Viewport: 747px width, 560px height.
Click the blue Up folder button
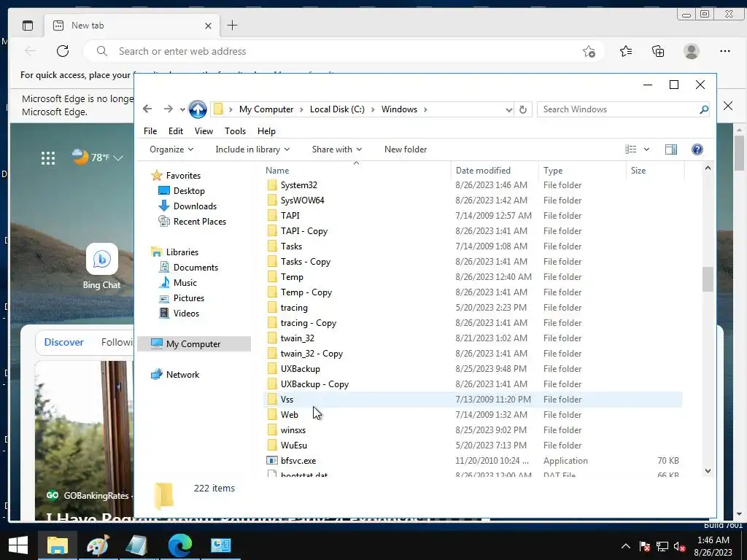click(198, 109)
